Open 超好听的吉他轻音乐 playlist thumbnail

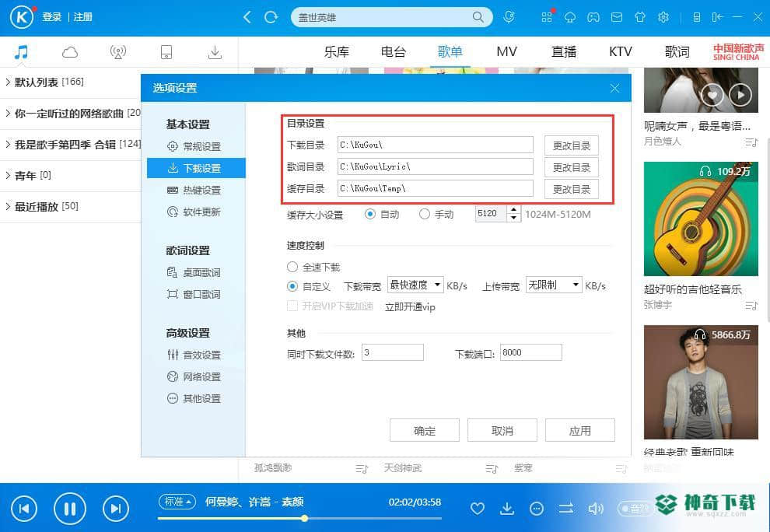[x=701, y=219]
